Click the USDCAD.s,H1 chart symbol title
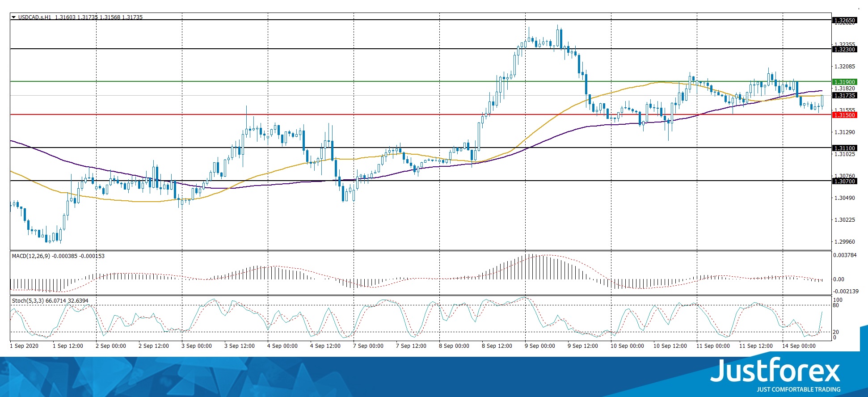 coord(35,17)
